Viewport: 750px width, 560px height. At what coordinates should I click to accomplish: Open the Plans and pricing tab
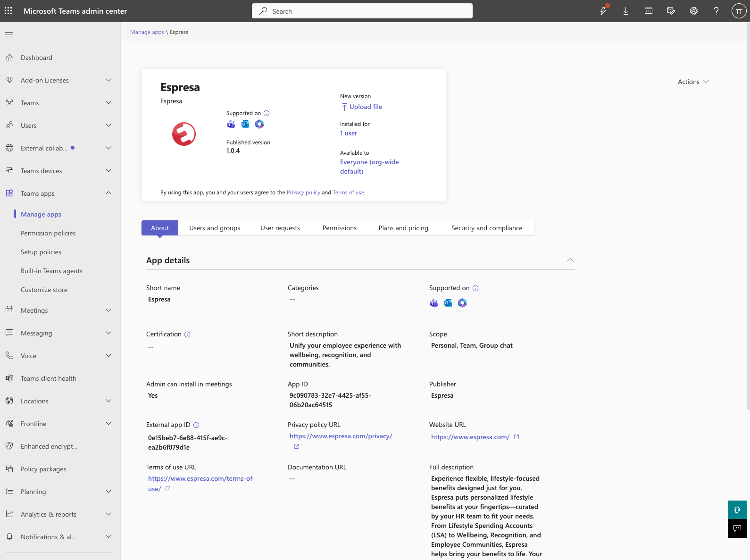(403, 228)
